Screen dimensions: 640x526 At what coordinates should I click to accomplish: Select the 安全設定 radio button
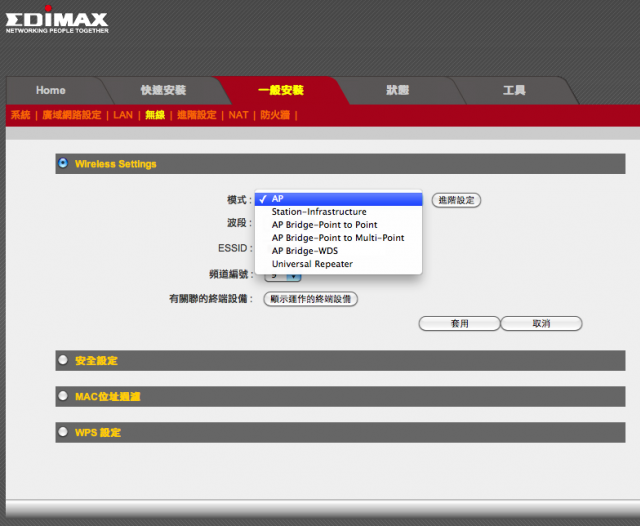pyautogui.click(x=63, y=360)
